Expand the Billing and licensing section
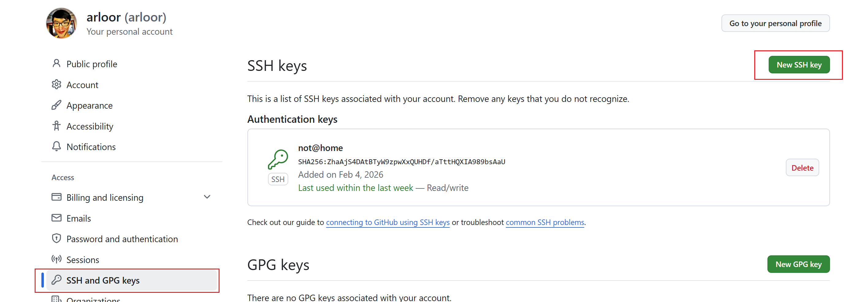This screenshot has height=302, width=868. pyautogui.click(x=207, y=197)
